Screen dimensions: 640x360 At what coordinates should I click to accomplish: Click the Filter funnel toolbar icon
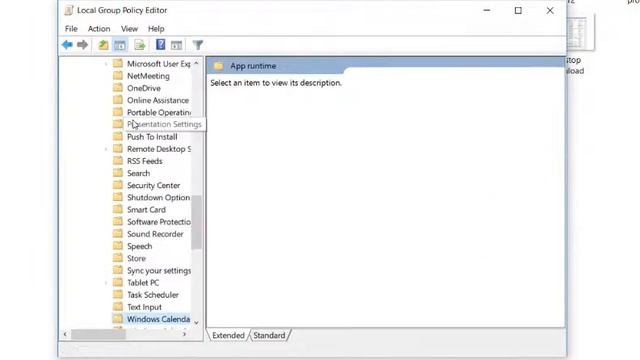198,45
